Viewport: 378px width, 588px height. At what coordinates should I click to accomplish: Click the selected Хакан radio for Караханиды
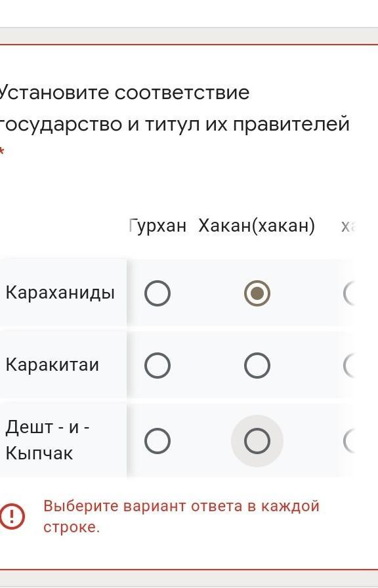point(257,293)
